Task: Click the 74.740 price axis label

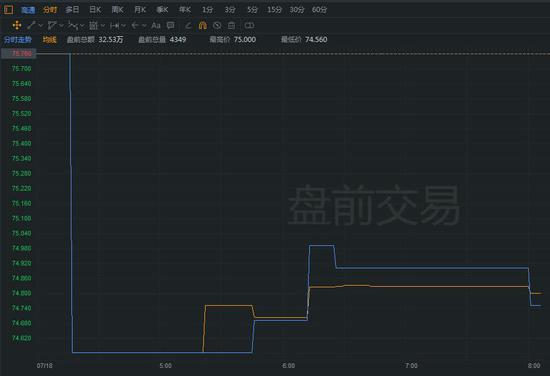Action: (22, 308)
